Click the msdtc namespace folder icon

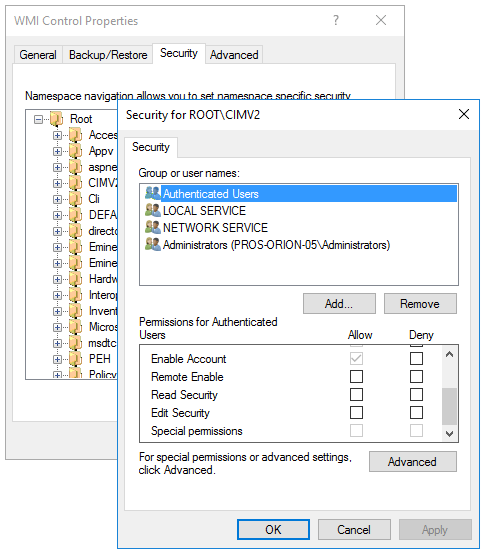76,343
